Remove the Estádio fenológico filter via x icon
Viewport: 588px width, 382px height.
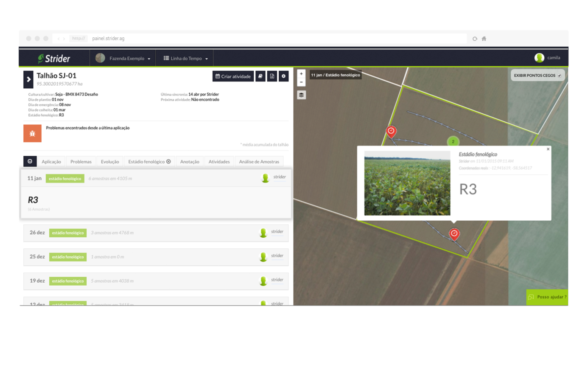tap(168, 161)
